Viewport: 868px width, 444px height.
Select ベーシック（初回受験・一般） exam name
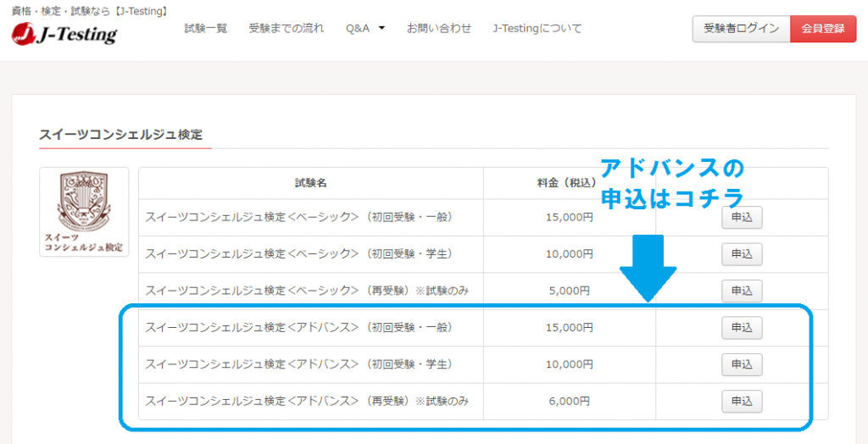(299, 218)
